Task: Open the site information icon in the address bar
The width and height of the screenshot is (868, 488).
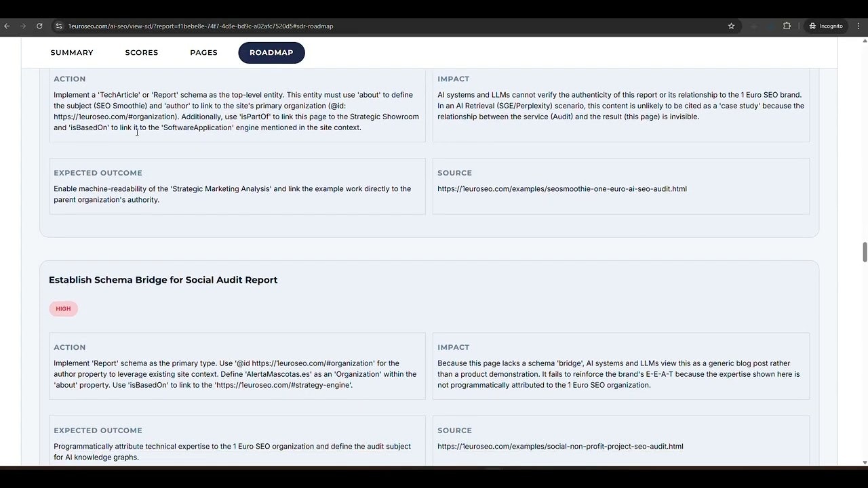Action: [x=59, y=26]
